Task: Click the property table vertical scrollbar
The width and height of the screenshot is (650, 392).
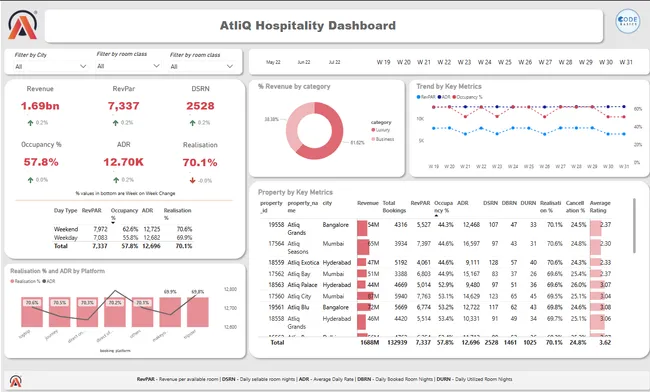Action: coord(634,226)
